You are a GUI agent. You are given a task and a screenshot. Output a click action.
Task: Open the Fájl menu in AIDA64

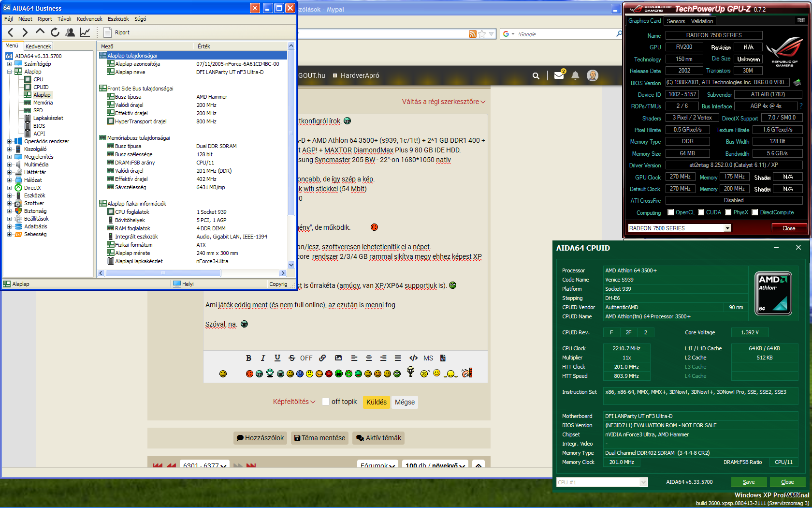point(9,19)
